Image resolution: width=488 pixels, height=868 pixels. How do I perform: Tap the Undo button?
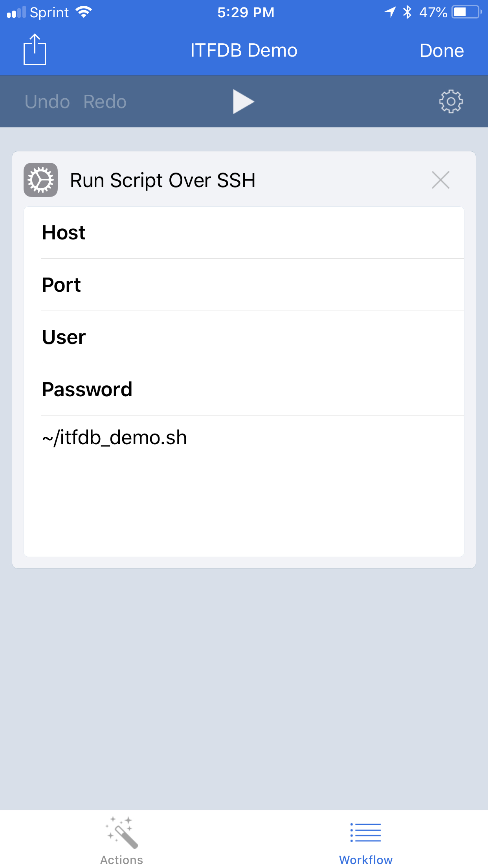point(47,101)
